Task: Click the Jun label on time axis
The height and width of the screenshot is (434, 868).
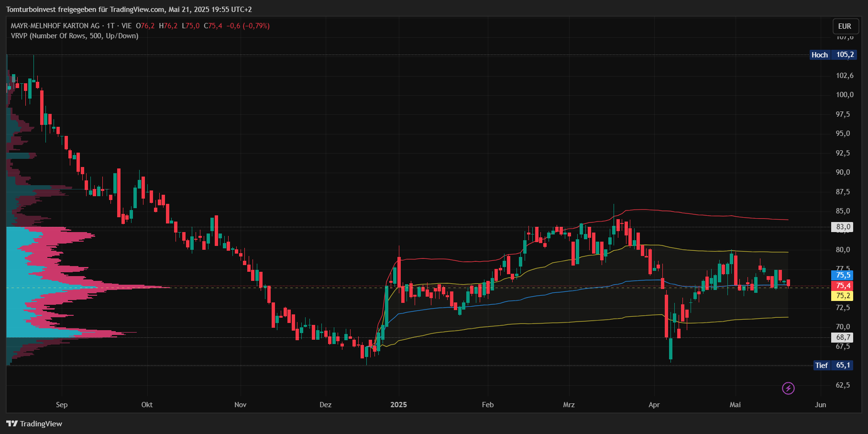Action: (x=820, y=405)
